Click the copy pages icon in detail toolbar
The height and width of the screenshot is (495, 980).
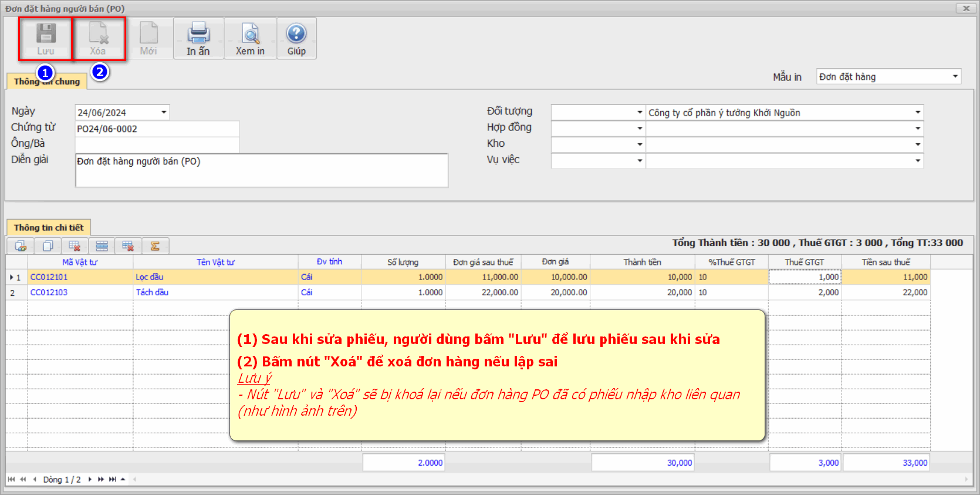[x=48, y=246]
